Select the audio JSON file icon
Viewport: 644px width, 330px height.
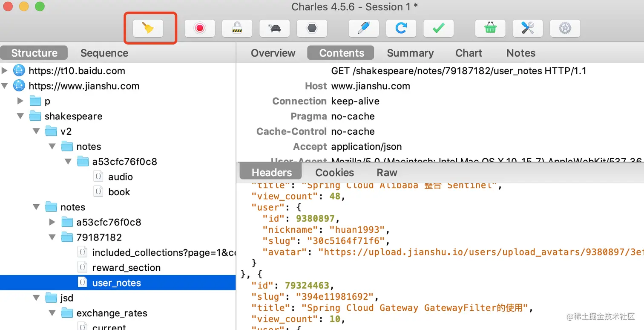(98, 177)
